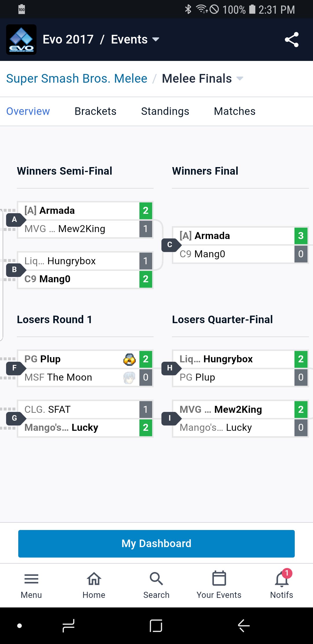Viewport: 313px width, 644px height.
Task: Tap Plup's character icon in match F
Action: point(129,359)
